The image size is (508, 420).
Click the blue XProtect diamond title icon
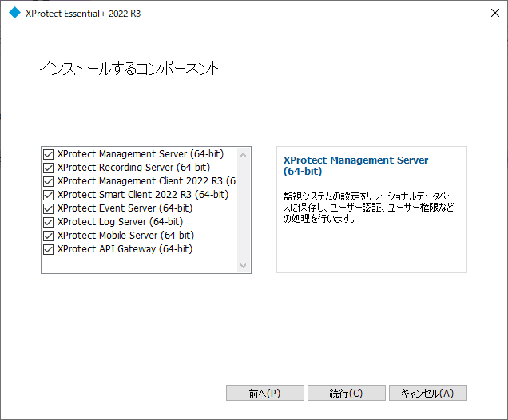[x=14, y=13]
